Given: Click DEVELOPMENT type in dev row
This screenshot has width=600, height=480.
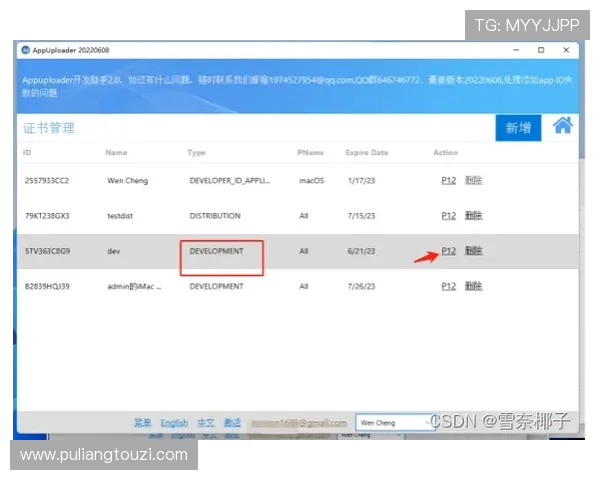Looking at the screenshot, I should [x=216, y=251].
